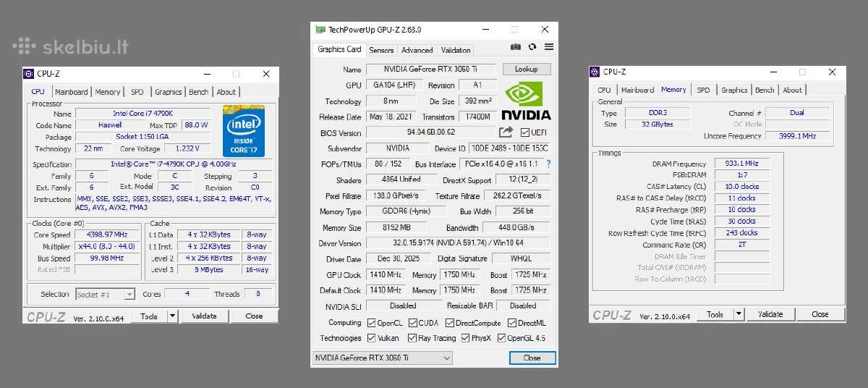Select the Release Date value May 18, 2021
The width and height of the screenshot is (868, 388).
point(390,117)
